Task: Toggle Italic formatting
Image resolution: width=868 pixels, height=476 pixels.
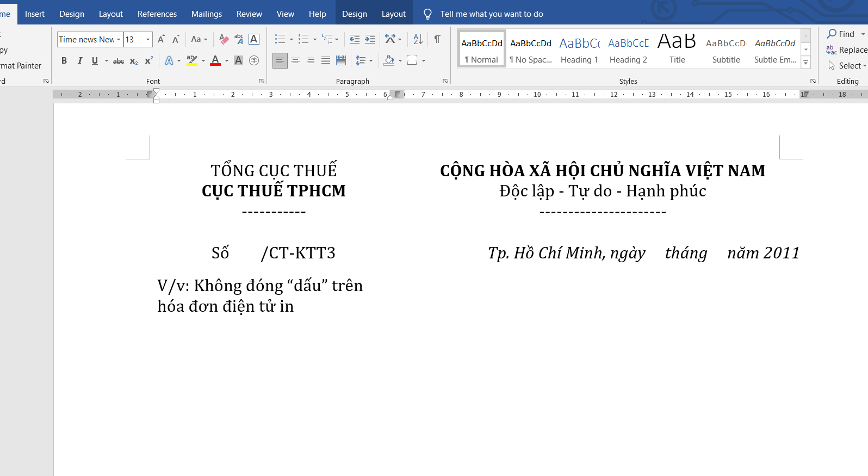Action: point(79,61)
